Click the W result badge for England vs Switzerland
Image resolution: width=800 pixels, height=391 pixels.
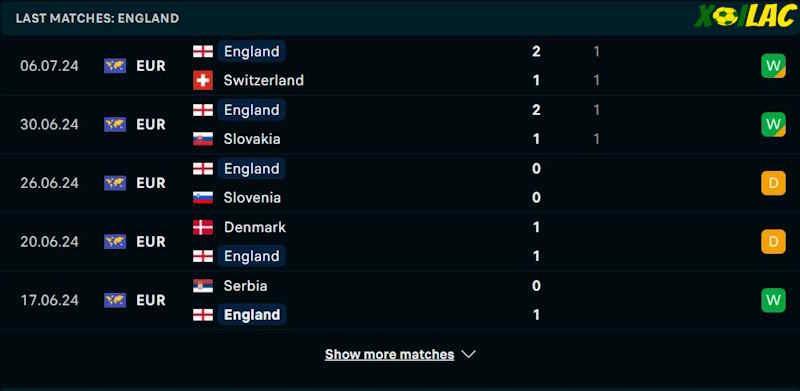click(x=773, y=66)
